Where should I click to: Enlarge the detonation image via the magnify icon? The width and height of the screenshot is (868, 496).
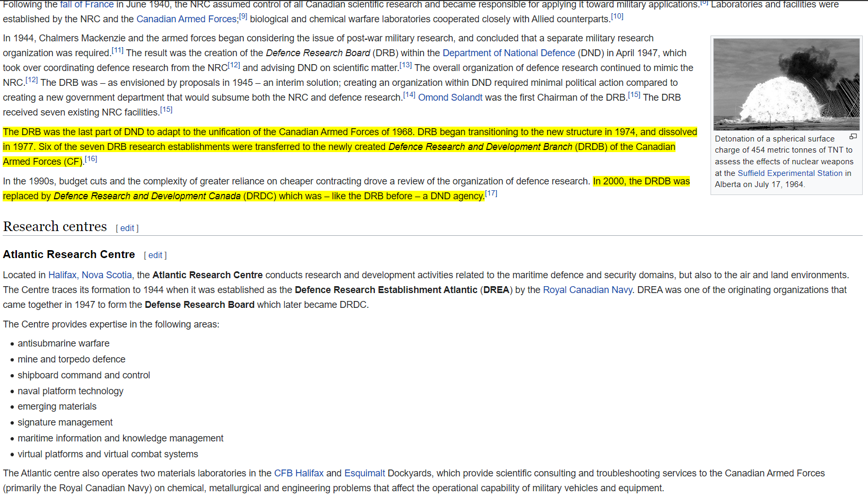pos(853,137)
